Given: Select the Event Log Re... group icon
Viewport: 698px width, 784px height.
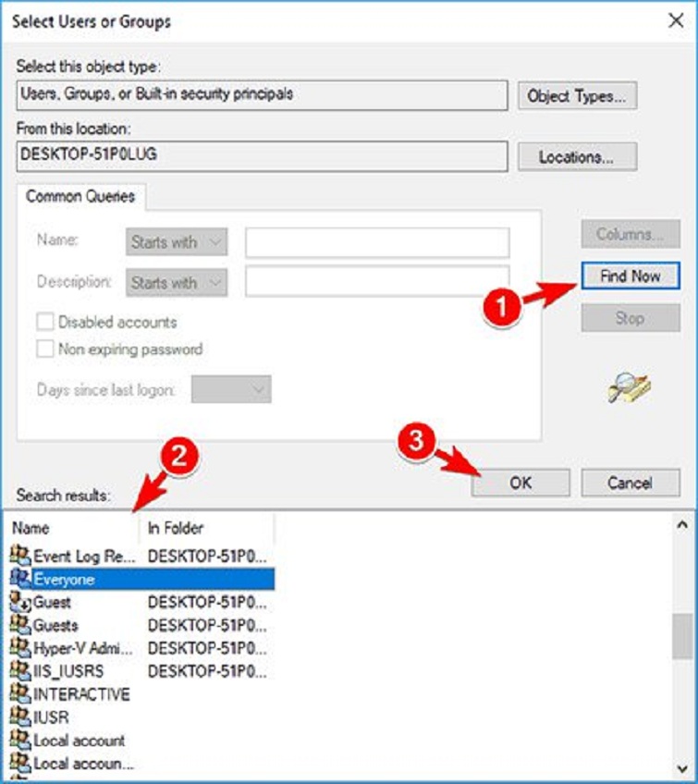Looking at the screenshot, I should click(x=20, y=555).
